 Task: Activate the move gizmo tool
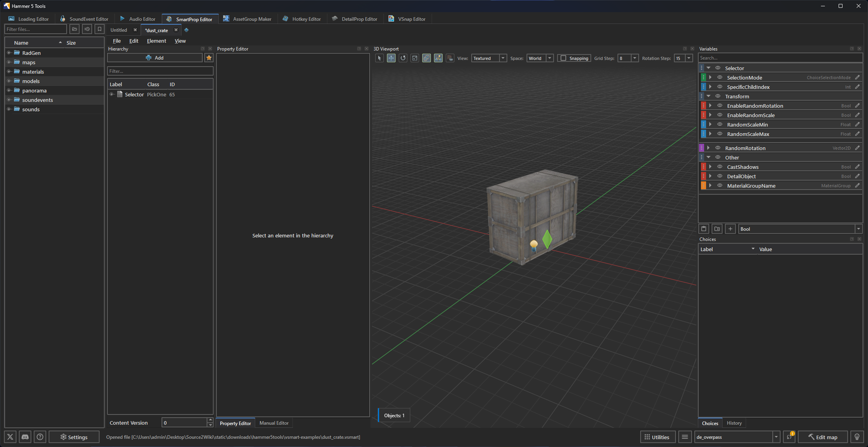[x=391, y=58]
